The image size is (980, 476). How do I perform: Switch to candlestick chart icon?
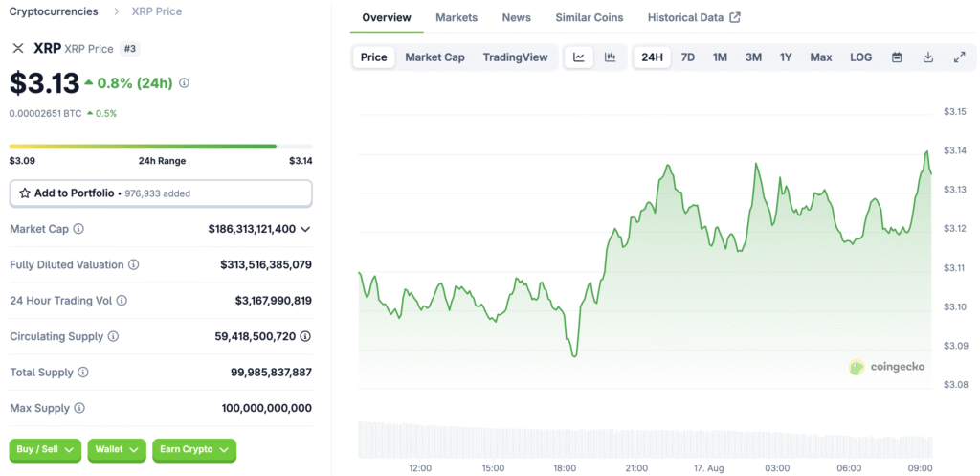[610, 57]
